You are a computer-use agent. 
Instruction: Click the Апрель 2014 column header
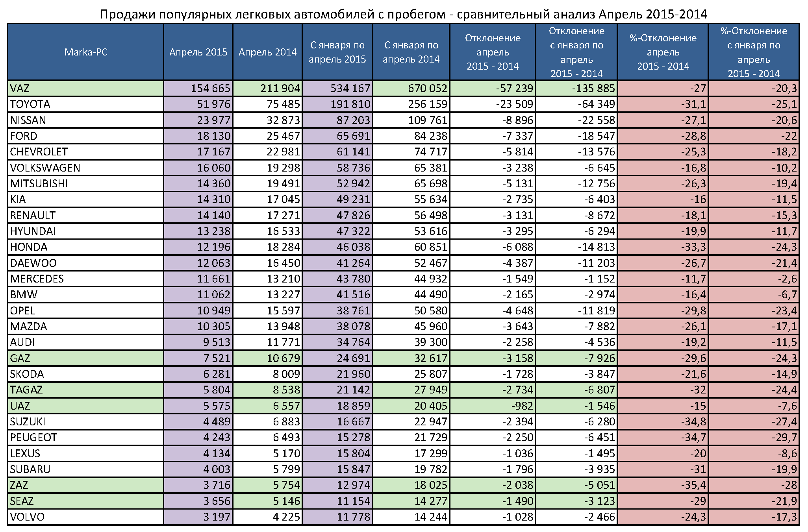click(x=267, y=52)
